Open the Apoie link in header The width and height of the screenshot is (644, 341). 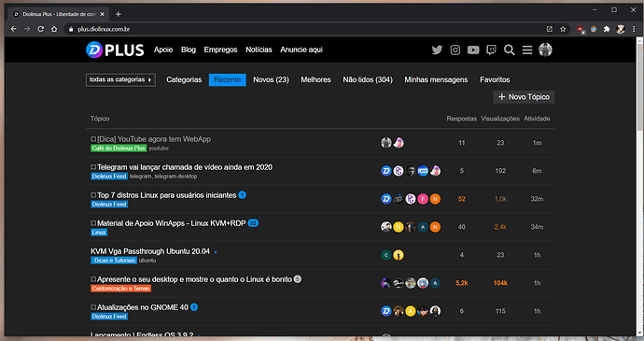point(163,50)
